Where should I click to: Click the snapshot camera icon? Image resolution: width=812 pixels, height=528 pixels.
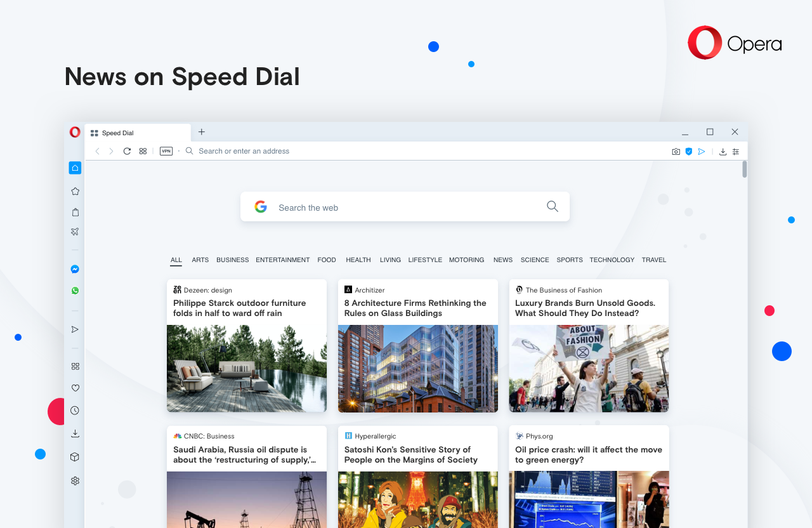676,152
